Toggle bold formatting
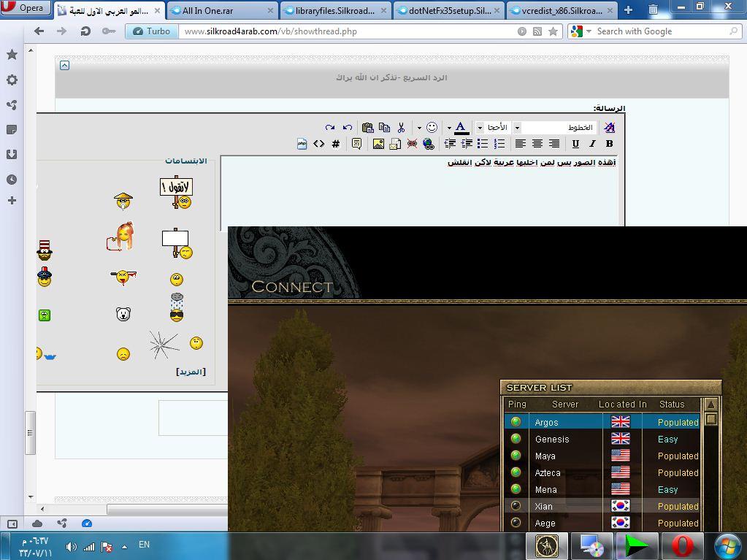This screenshot has height=560, width=747. (x=609, y=144)
